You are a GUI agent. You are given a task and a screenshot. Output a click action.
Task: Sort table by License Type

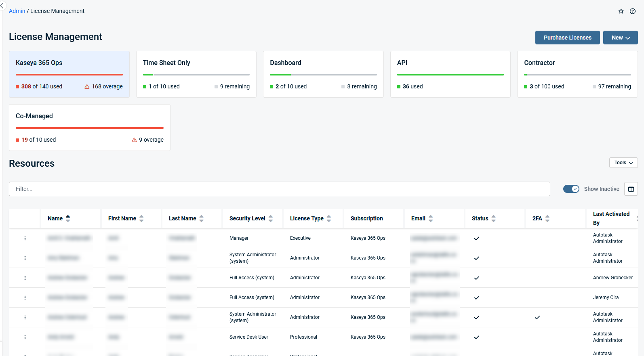329,218
